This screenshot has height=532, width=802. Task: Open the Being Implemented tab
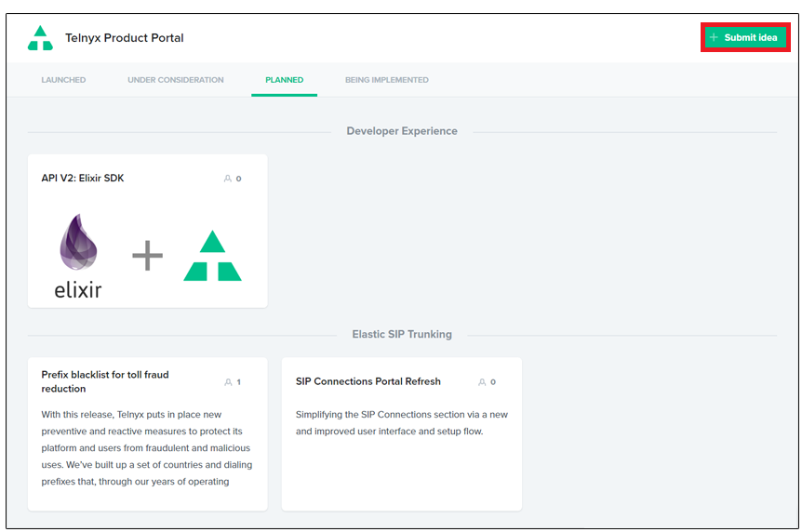coord(387,80)
